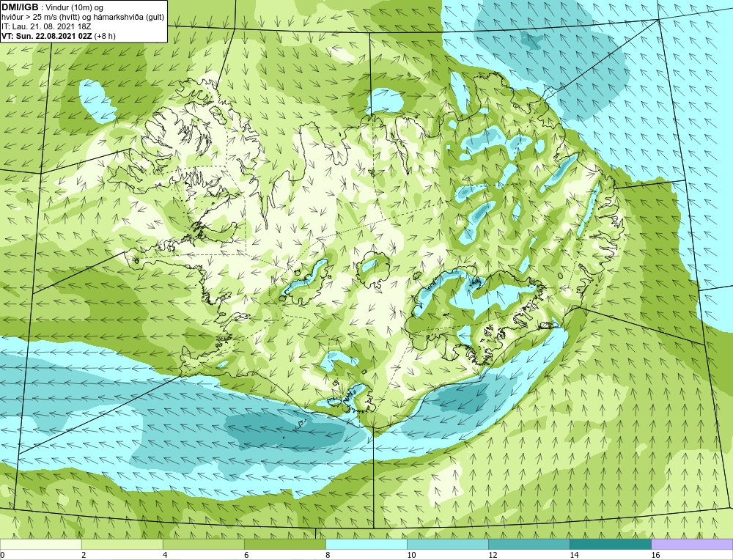Click the legend label '16'

(x=655, y=555)
